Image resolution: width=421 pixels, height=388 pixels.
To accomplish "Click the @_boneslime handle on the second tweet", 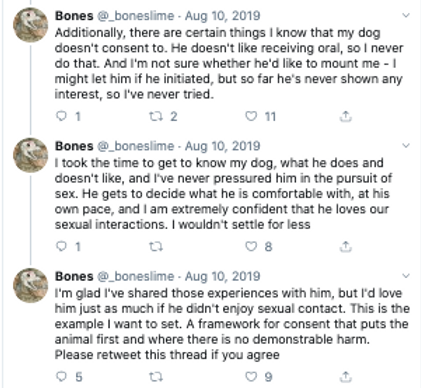I will [x=136, y=146].
